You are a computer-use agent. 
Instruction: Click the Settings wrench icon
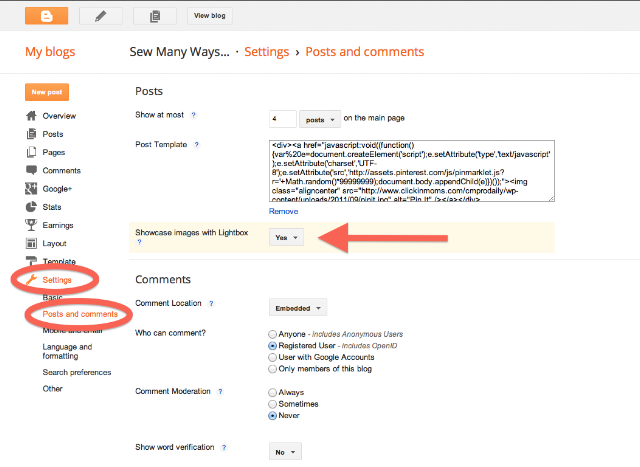(x=31, y=280)
